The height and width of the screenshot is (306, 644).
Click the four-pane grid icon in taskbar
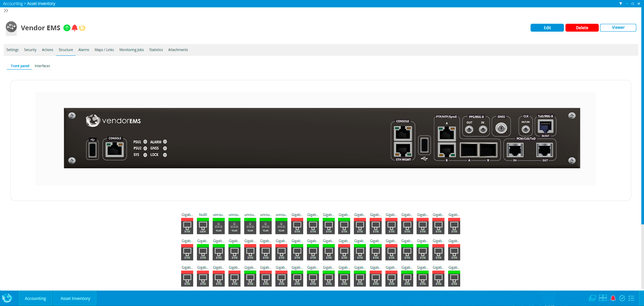click(x=603, y=298)
